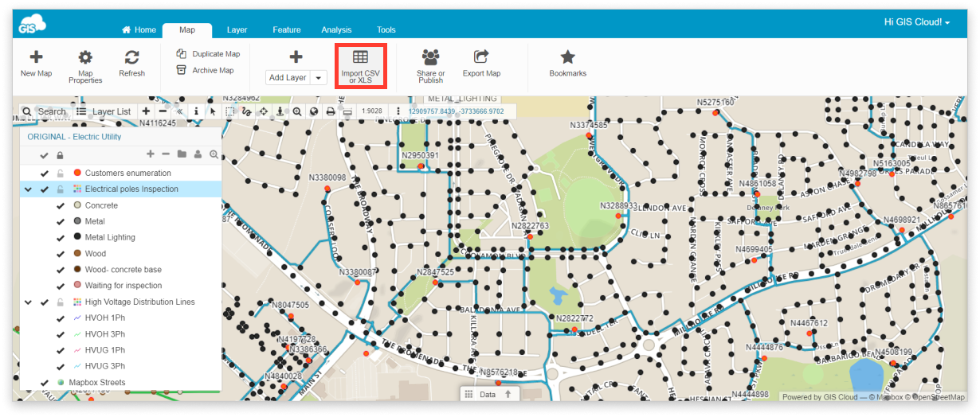Image resolution: width=980 pixels, height=417 pixels.
Task: Click Import CSV or XLS table icon
Action: pyautogui.click(x=360, y=57)
